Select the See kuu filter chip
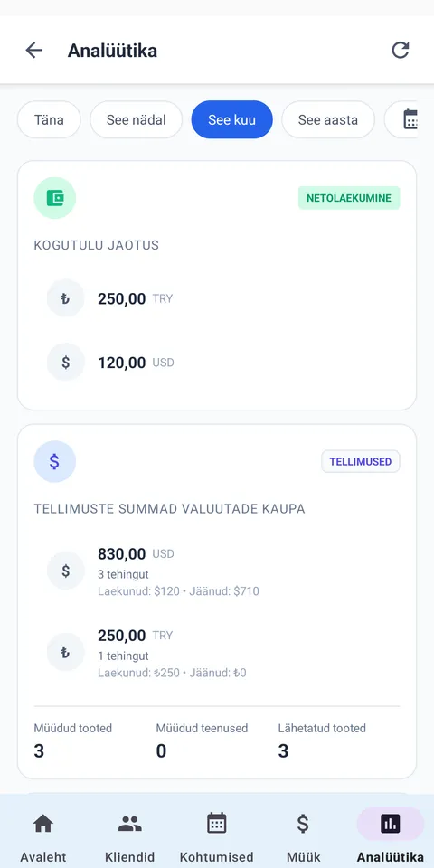Viewport: 434px width, 868px height. tap(232, 119)
